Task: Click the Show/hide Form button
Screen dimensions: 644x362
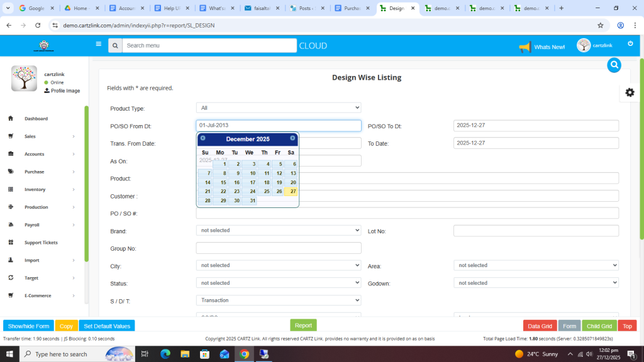Action: pyautogui.click(x=28, y=326)
